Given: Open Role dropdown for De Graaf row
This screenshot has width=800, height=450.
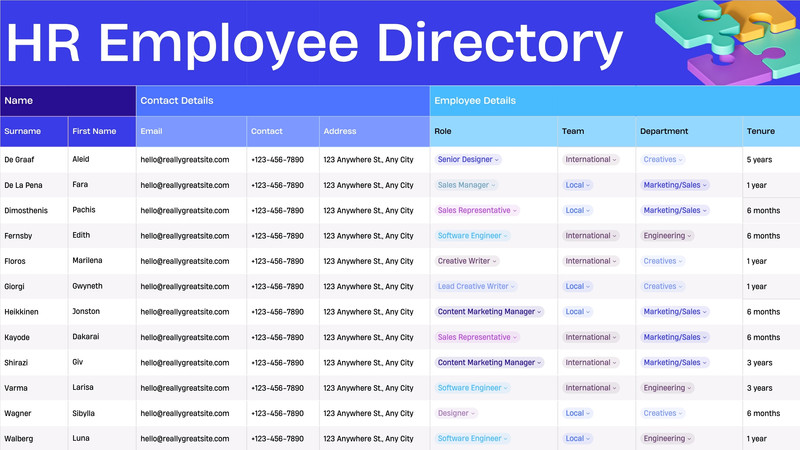Looking at the screenshot, I should coord(467,160).
